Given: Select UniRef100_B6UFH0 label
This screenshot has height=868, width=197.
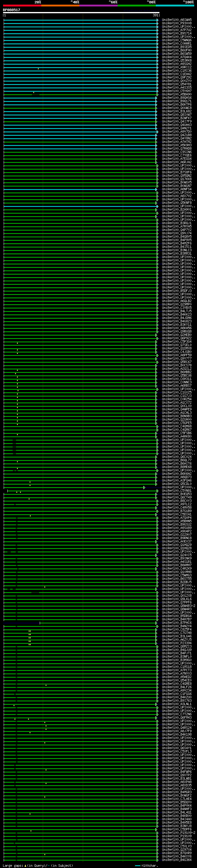Looking at the screenshot, I should pos(177,50).
